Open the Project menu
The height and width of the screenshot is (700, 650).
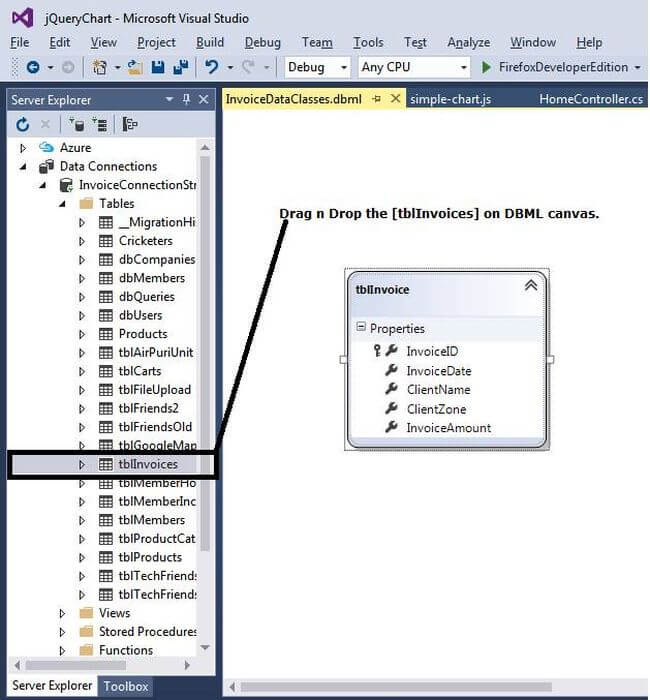(156, 42)
